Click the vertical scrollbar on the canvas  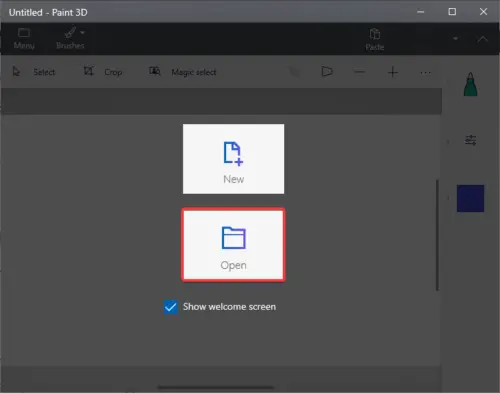tap(437, 235)
